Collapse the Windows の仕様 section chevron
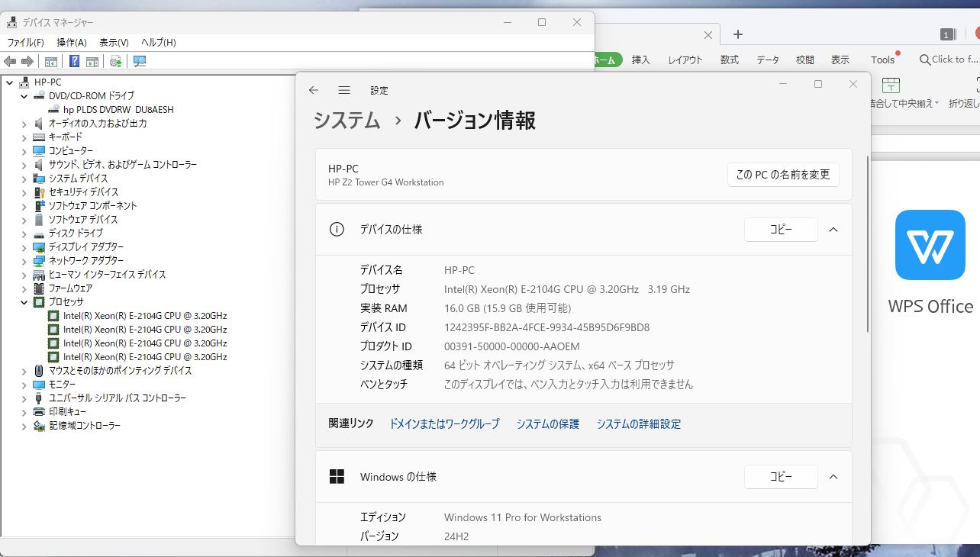980x557 pixels. (833, 477)
